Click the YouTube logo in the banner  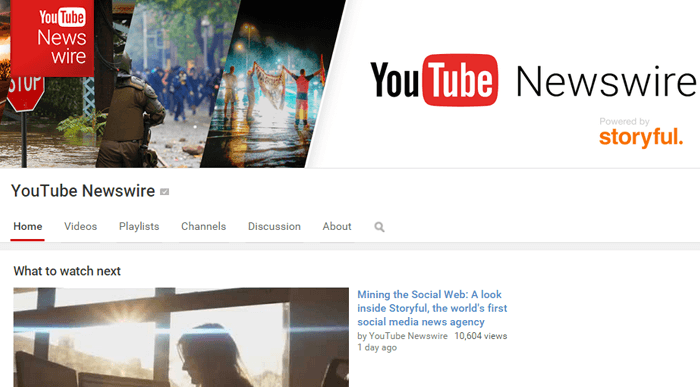(434, 80)
